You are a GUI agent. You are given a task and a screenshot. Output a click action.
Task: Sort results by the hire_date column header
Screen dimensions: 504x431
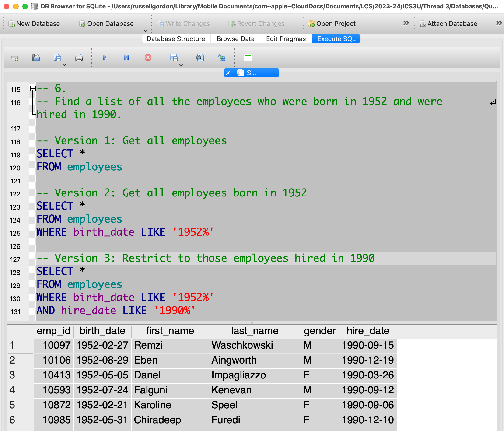[367, 331]
